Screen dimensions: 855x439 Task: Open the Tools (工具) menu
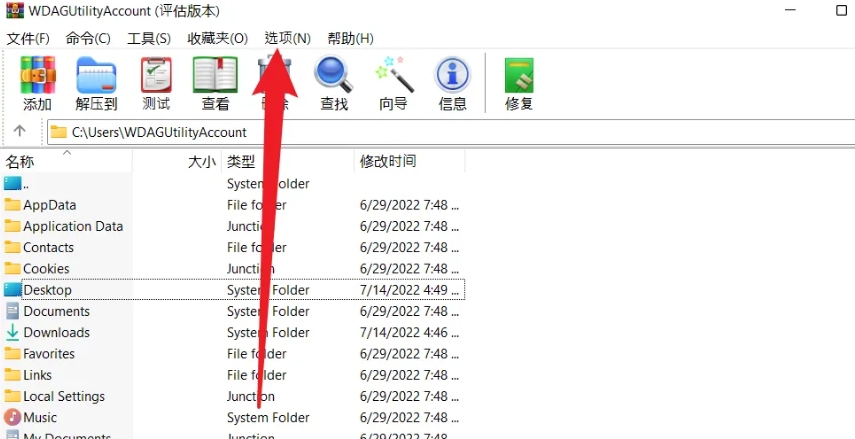click(149, 38)
